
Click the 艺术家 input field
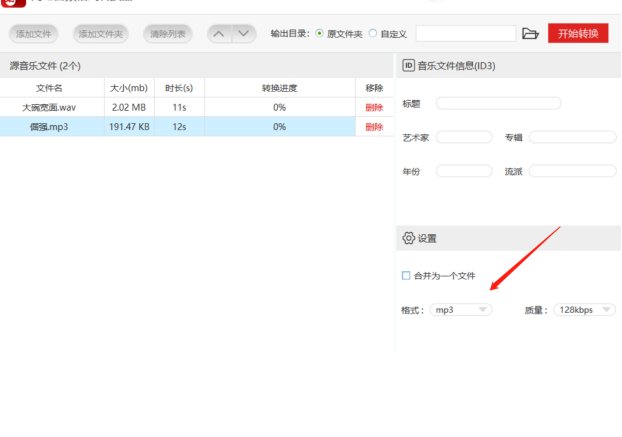click(464, 137)
